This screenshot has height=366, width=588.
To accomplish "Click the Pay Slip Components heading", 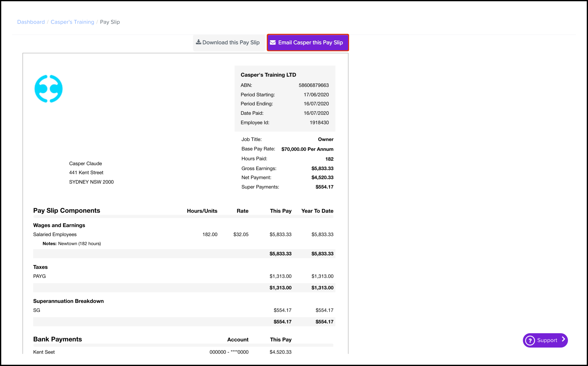I will click(x=67, y=211).
